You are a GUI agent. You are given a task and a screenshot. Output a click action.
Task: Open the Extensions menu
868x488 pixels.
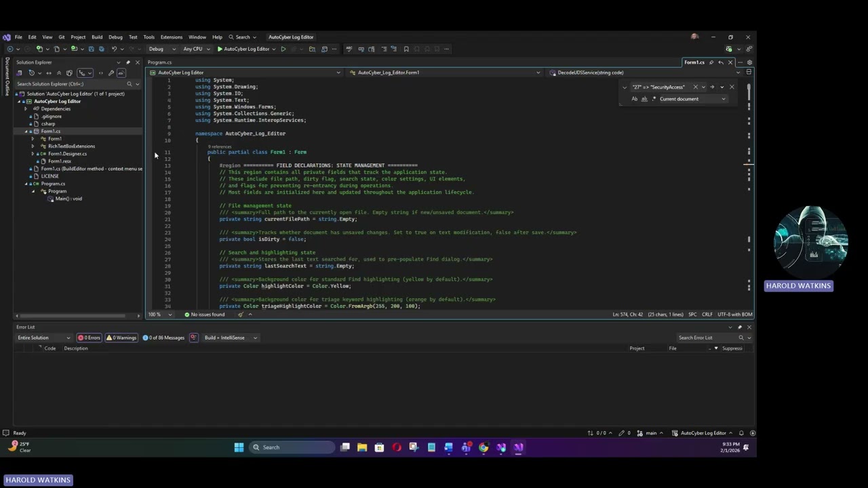pos(171,37)
